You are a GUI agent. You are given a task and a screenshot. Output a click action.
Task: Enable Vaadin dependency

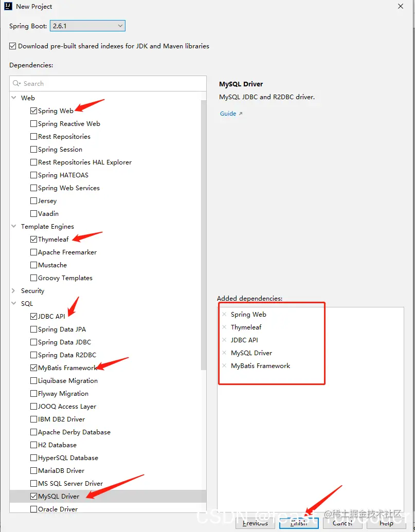point(33,213)
